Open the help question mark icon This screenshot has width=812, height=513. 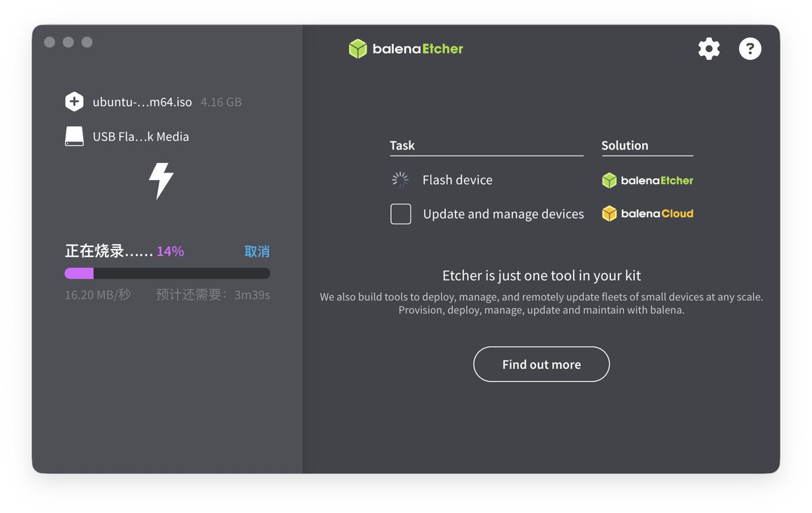tap(750, 49)
